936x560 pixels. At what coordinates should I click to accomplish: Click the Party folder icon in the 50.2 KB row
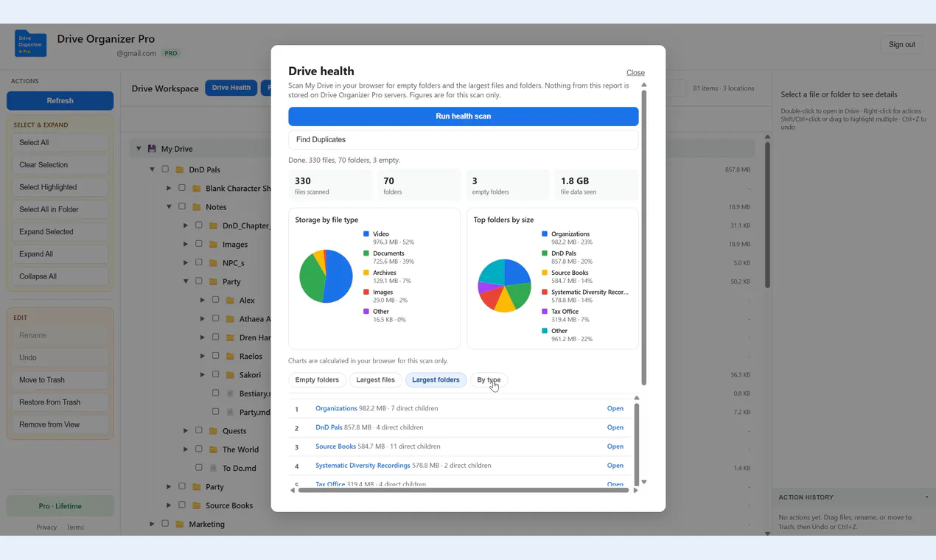coord(214,281)
